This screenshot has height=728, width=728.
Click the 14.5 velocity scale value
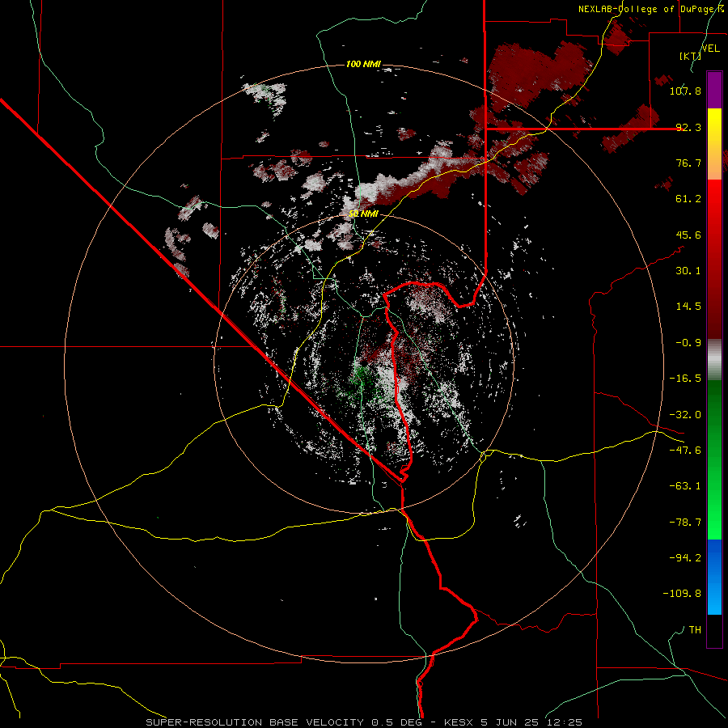click(x=688, y=307)
